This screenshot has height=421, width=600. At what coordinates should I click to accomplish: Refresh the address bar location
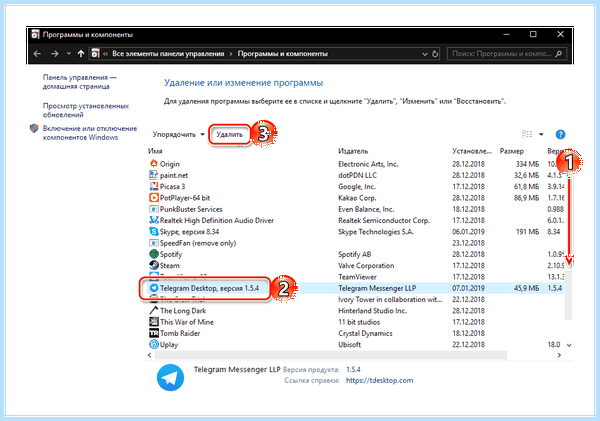[435, 54]
